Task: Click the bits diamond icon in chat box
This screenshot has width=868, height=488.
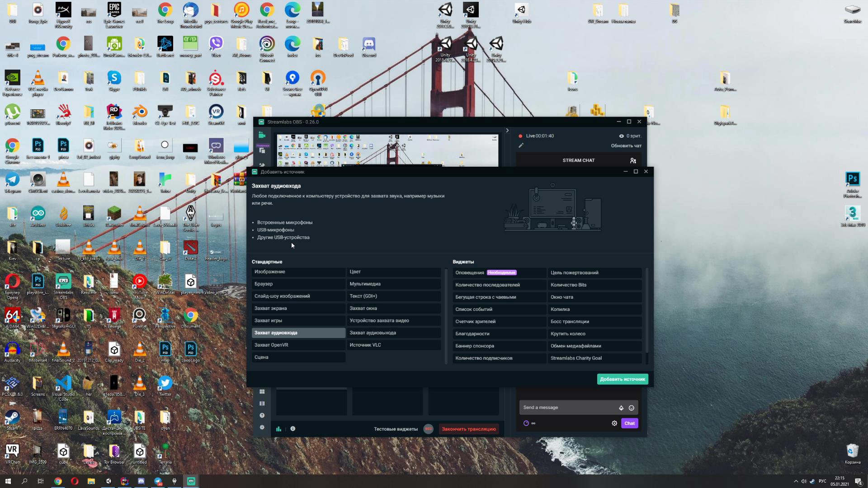Action: [621, 408]
